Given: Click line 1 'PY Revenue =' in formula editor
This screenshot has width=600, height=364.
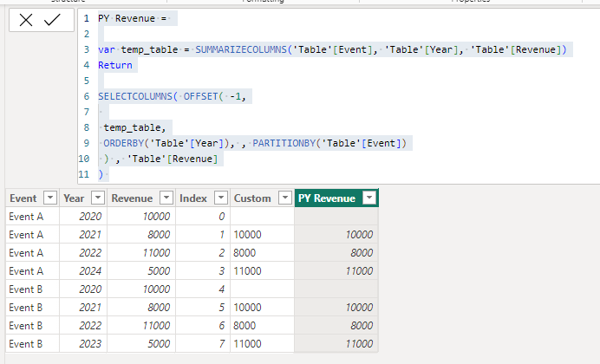Looking at the screenshot, I should pyautogui.click(x=132, y=18).
